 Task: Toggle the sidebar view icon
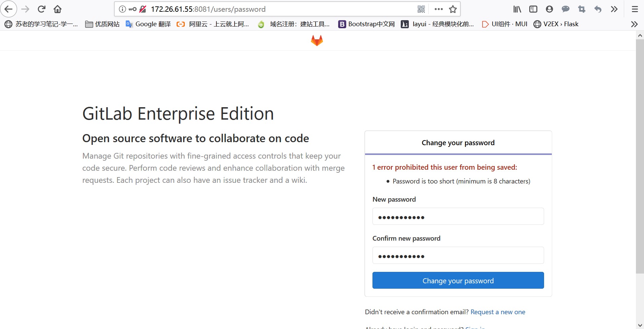tap(533, 9)
